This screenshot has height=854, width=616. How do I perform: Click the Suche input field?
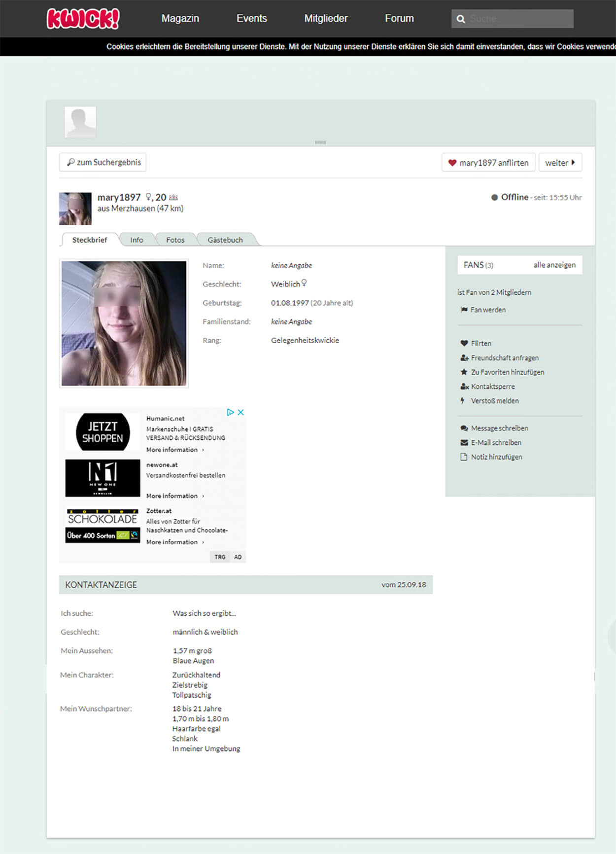(519, 19)
